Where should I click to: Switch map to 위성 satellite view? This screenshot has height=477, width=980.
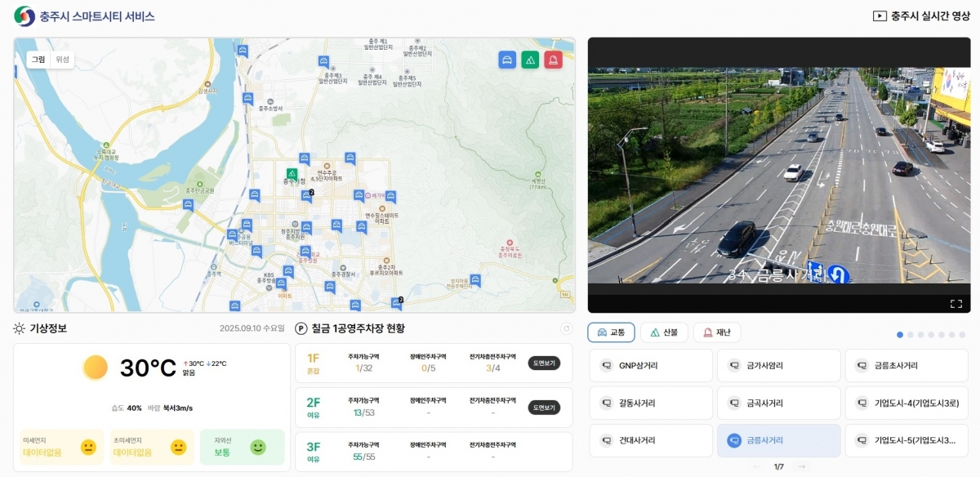point(62,60)
